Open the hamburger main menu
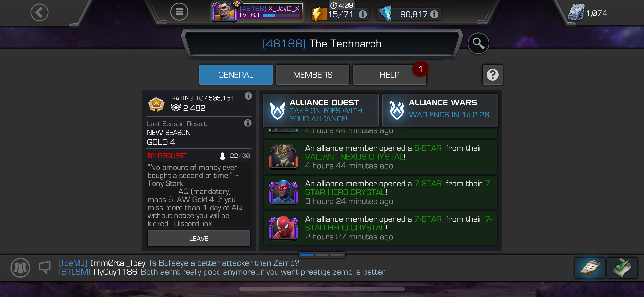 [x=179, y=12]
